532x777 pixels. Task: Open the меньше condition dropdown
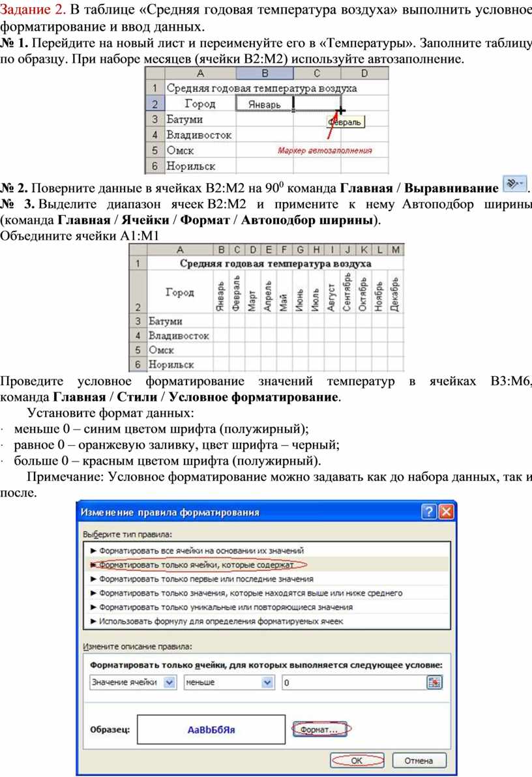point(267,682)
